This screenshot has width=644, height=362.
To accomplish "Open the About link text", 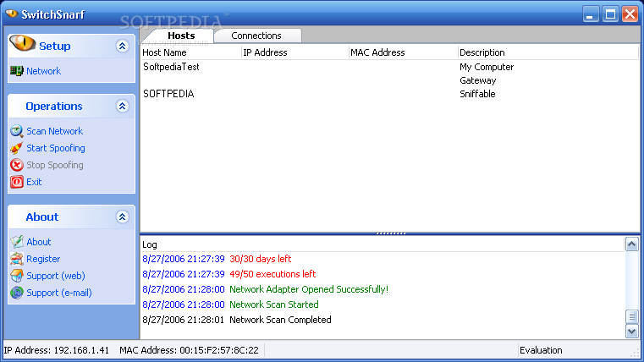I will (x=39, y=242).
